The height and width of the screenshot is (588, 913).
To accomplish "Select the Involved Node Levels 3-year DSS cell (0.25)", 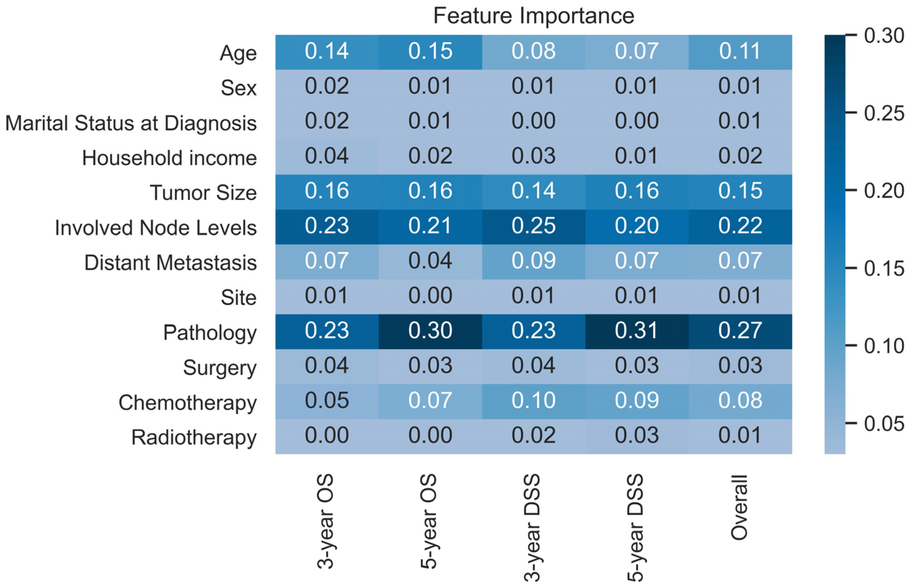I will tap(533, 226).
